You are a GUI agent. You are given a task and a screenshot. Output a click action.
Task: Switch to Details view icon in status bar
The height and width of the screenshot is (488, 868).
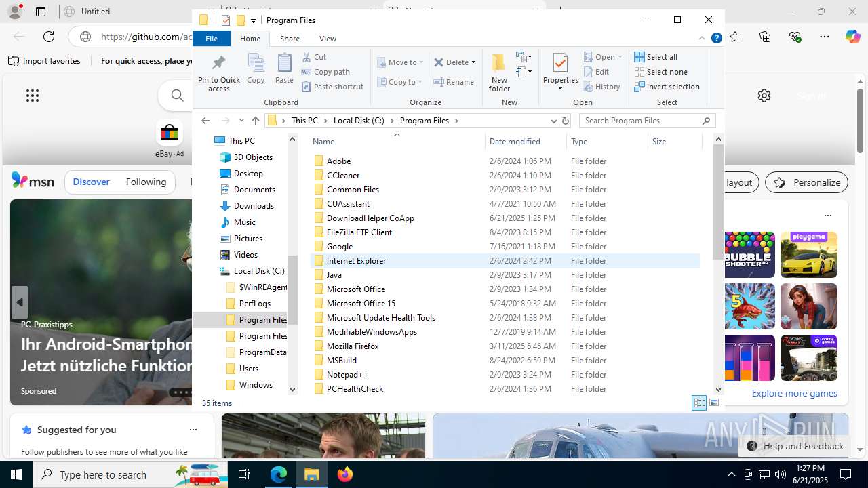699,403
